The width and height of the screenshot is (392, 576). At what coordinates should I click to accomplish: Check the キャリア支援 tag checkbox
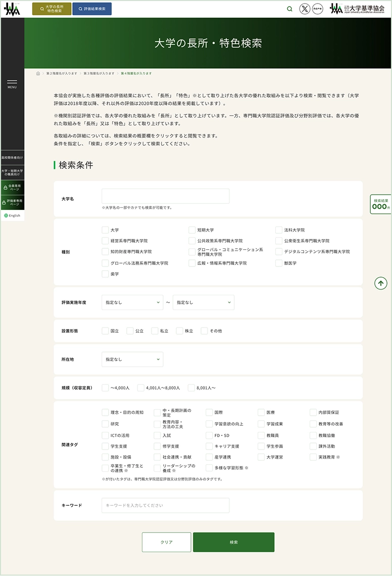(x=209, y=447)
